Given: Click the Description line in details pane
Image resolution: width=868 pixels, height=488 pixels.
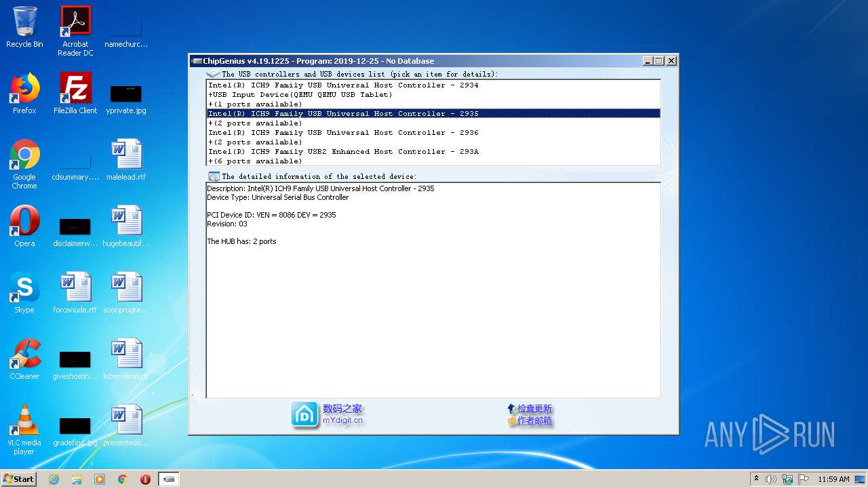Looking at the screenshot, I should [321, 188].
